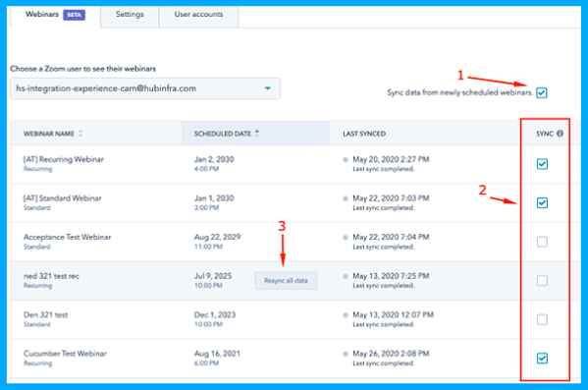Click the May 13, 2020 7:25 PM sync time
The width and height of the screenshot is (588, 390).
391,276
